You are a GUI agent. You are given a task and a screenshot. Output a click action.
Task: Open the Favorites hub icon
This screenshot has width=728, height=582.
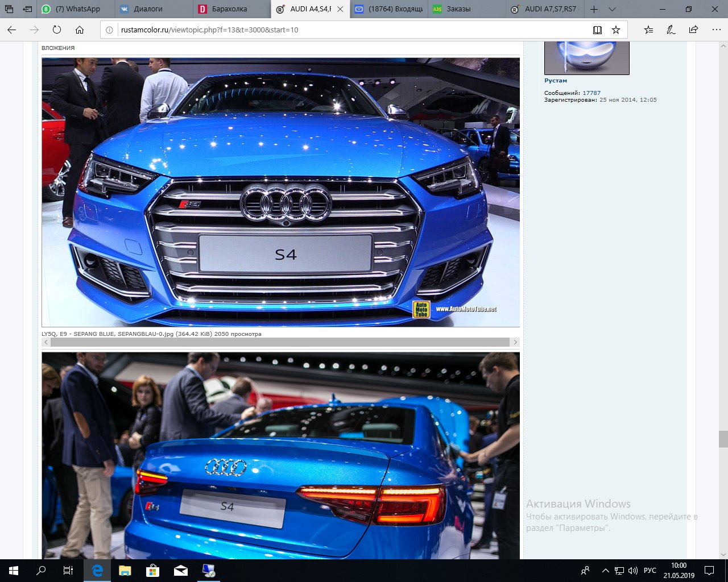click(649, 30)
